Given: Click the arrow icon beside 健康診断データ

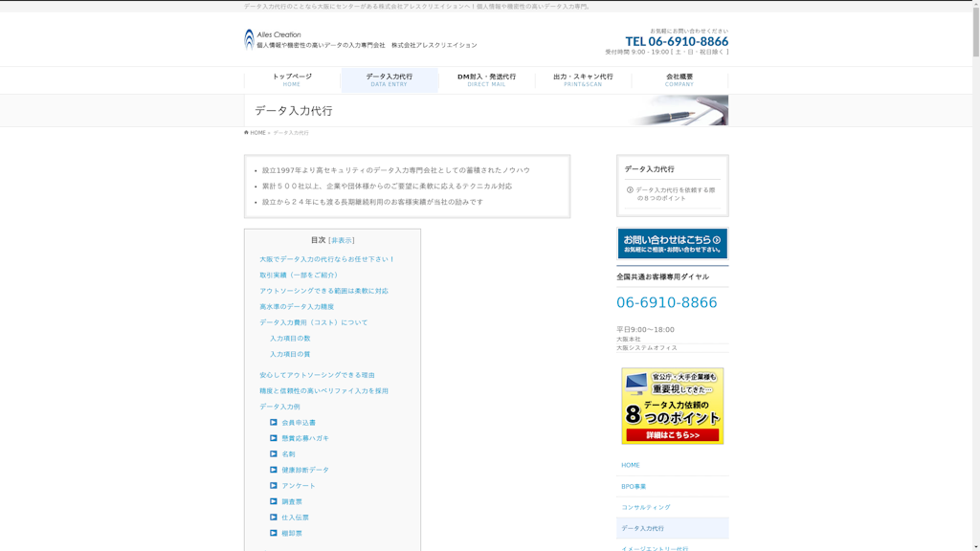Looking at the screenshot, I should [274, 468].
